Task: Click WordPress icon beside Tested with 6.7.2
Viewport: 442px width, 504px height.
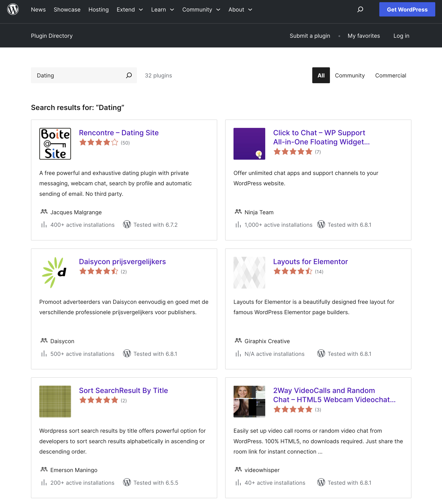Action: coord(127,224)
